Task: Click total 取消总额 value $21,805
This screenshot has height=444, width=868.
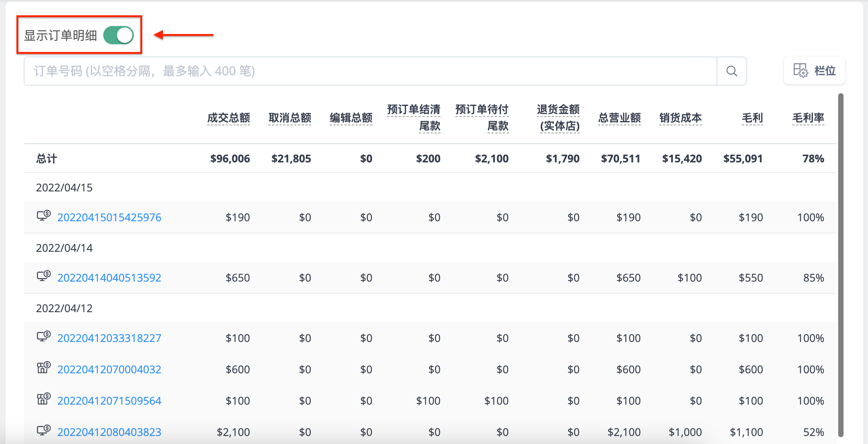Action: pos(291,159)
